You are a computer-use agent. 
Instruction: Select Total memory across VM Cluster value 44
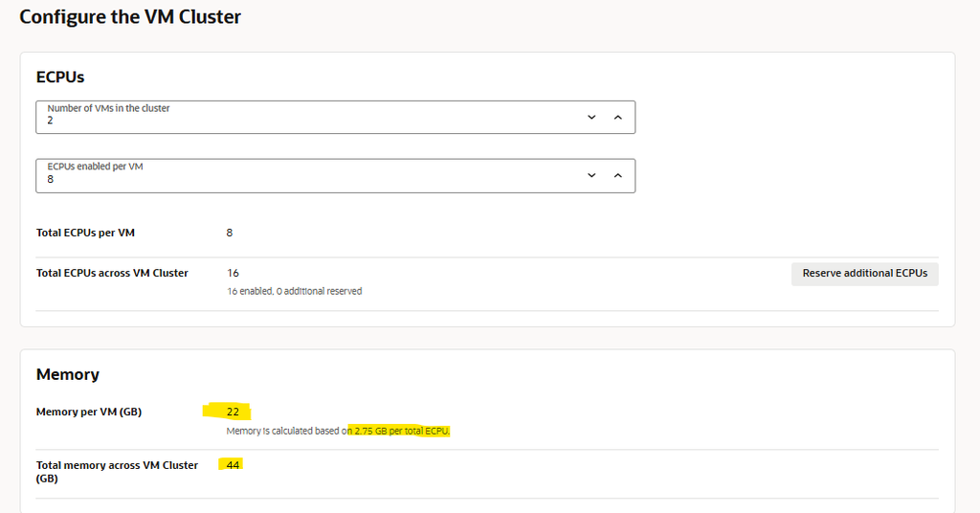(233, 465)
